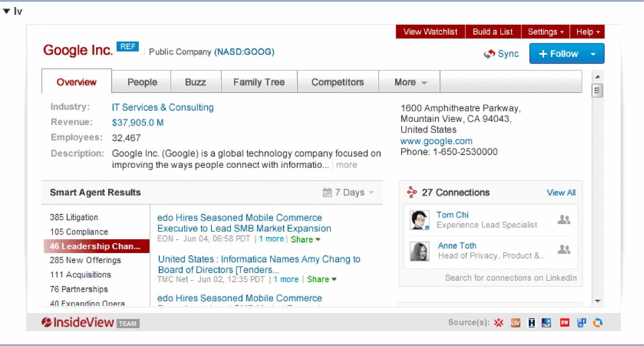Open the 7 Days timeframe dropdown

point(354,193)
